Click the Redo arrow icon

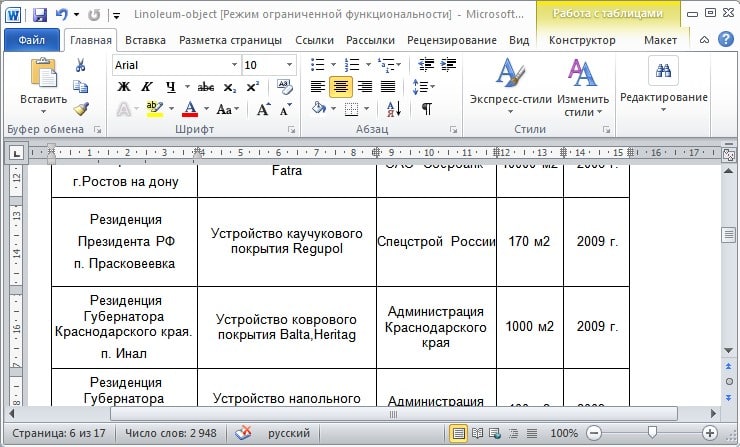94,15
